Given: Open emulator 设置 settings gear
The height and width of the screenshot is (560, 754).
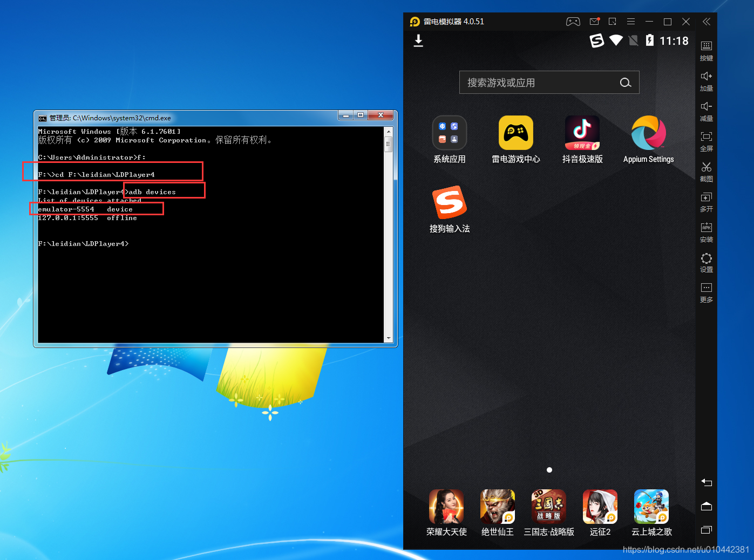Looking at the screenshot, I should 707,262.
